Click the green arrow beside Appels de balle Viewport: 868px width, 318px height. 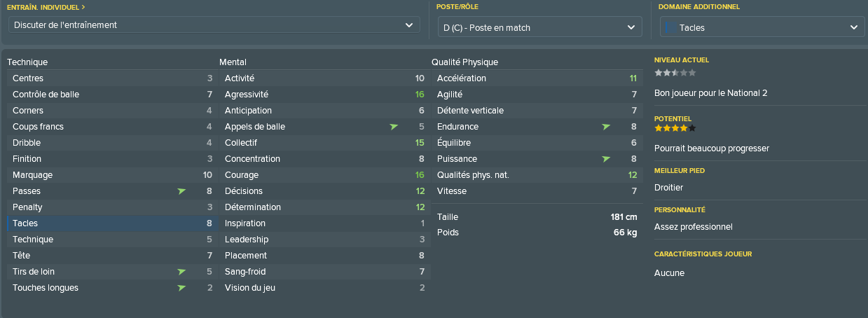[x=394, y=127]
